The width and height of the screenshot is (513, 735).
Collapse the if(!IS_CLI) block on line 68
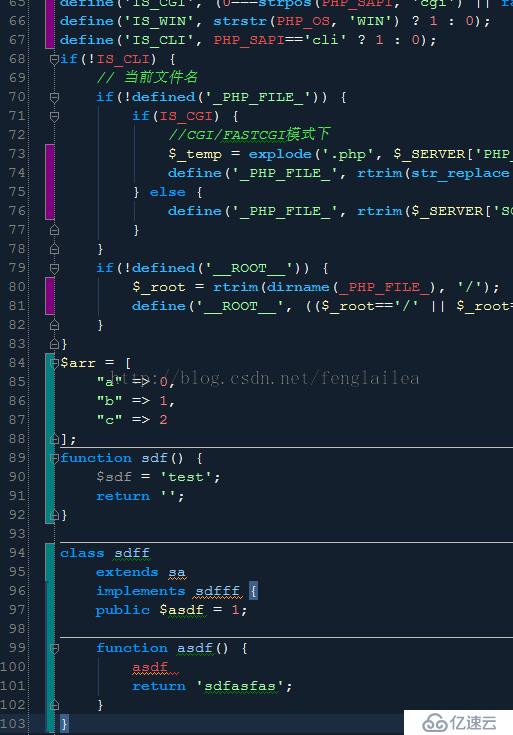click(x=54, y=59)
